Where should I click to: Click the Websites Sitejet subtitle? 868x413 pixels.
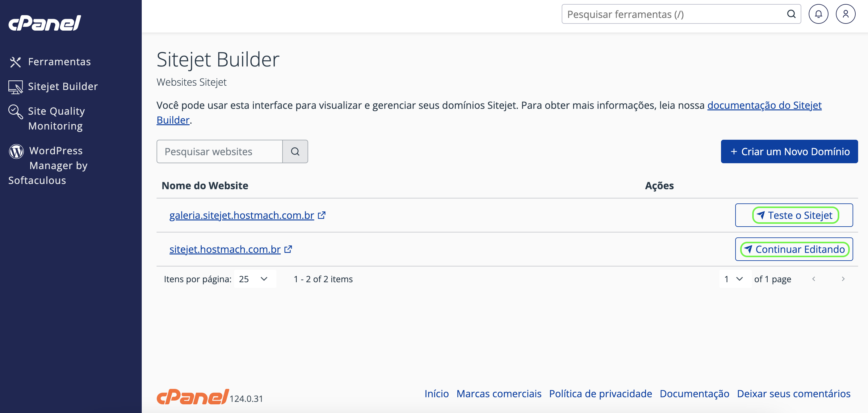click(191, 82)
